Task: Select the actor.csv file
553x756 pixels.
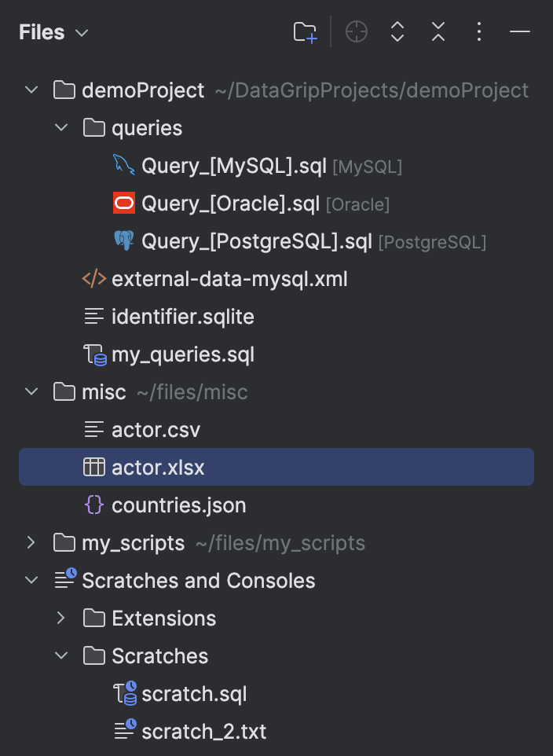Action: pos(157,429)
